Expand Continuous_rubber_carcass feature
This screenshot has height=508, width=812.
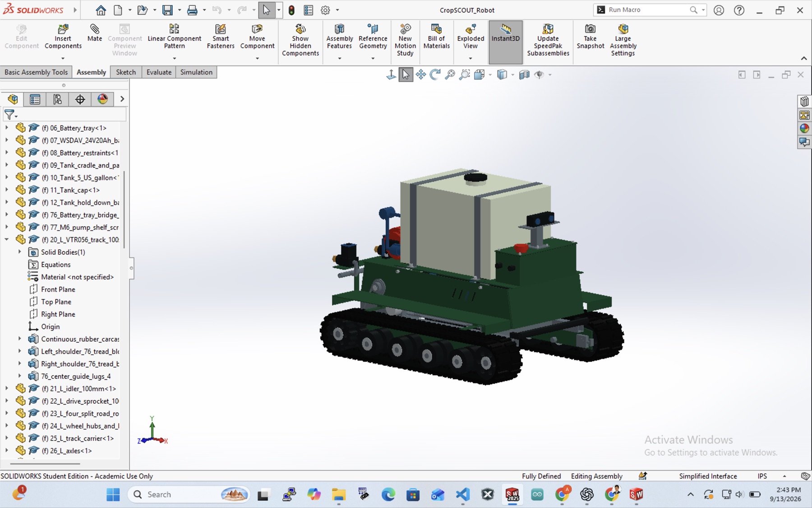19,339
